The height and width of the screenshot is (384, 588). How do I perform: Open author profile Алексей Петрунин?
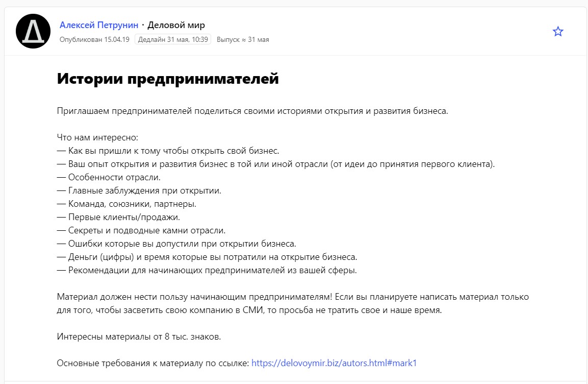[99, 25]
